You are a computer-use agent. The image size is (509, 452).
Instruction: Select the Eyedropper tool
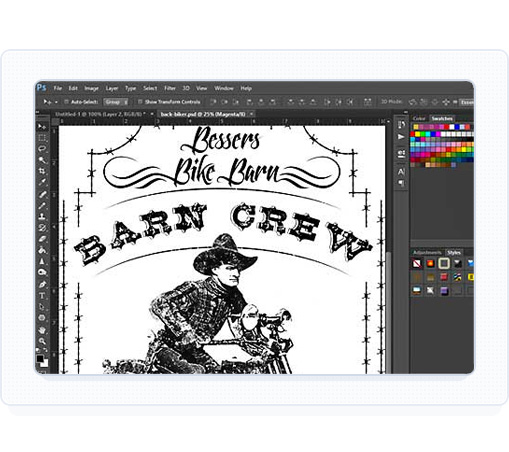42,182
